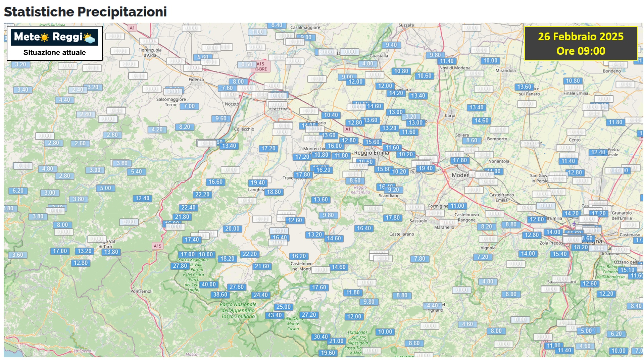The image size is (644, 362).
Task: Click the Situazione attuale label
Action: (x=54, y=53)
